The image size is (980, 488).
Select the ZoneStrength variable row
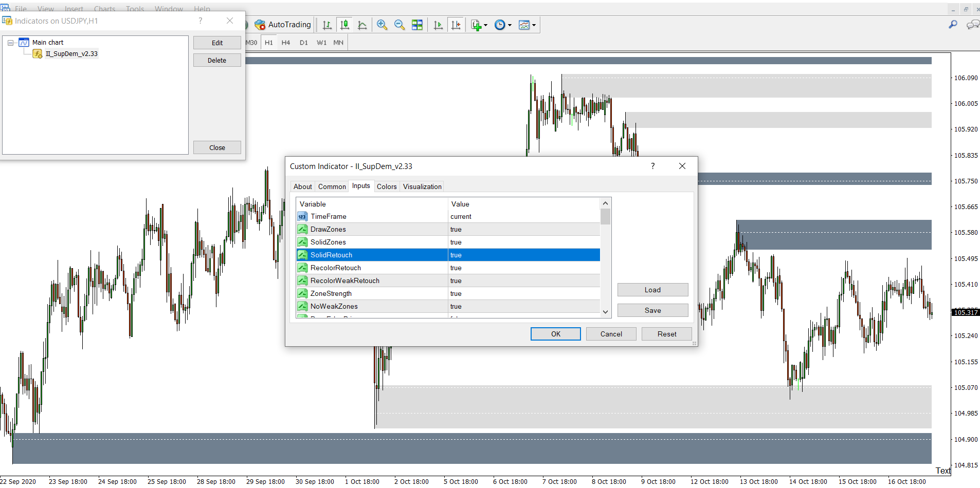click(x=448, y=294)
